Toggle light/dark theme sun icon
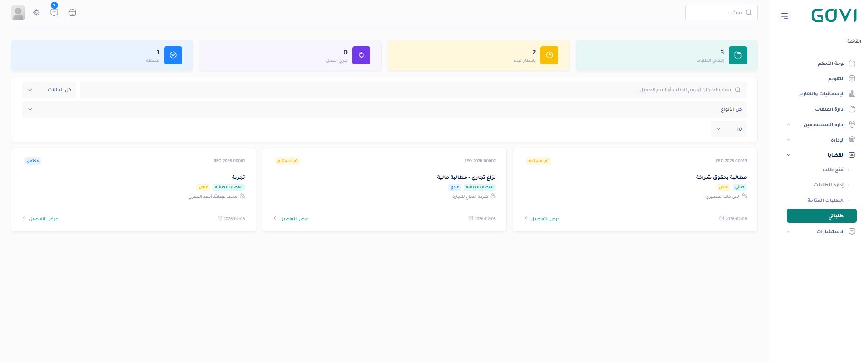Viewport: 868px width, 363px height. coord(36,13)
